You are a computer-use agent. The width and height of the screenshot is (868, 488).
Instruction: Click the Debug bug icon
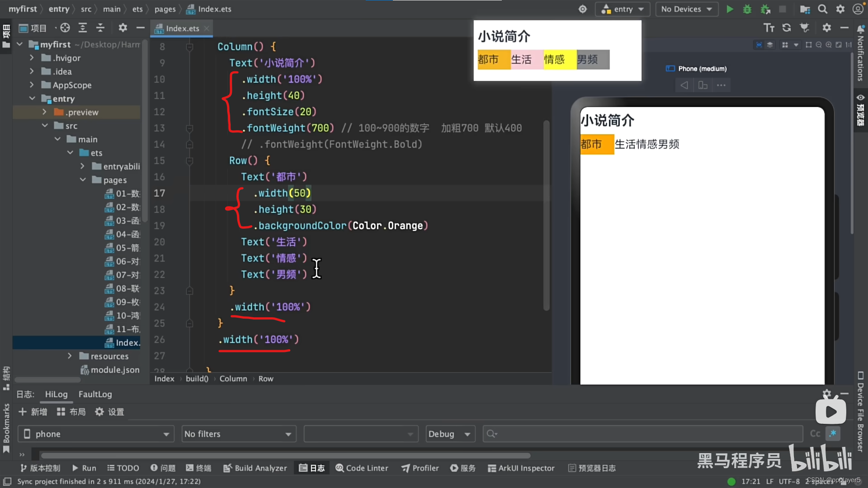click(x=747, y=9)
